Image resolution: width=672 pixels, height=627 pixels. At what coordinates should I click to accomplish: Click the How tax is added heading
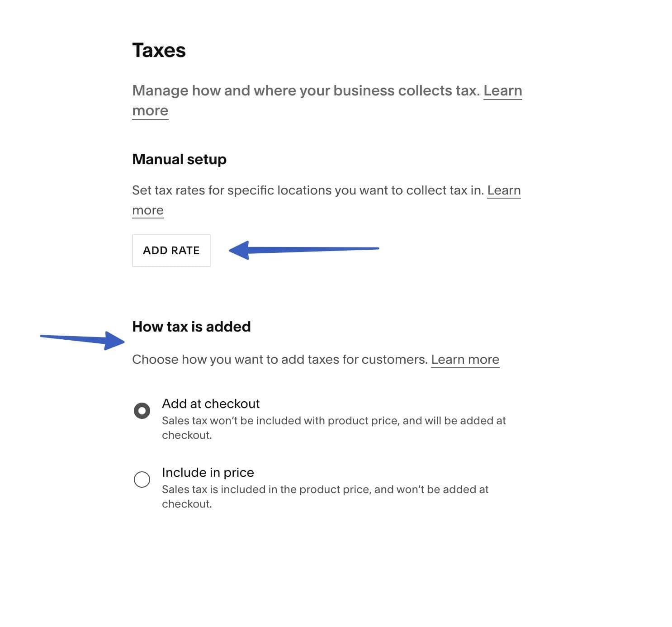(191, 327)
